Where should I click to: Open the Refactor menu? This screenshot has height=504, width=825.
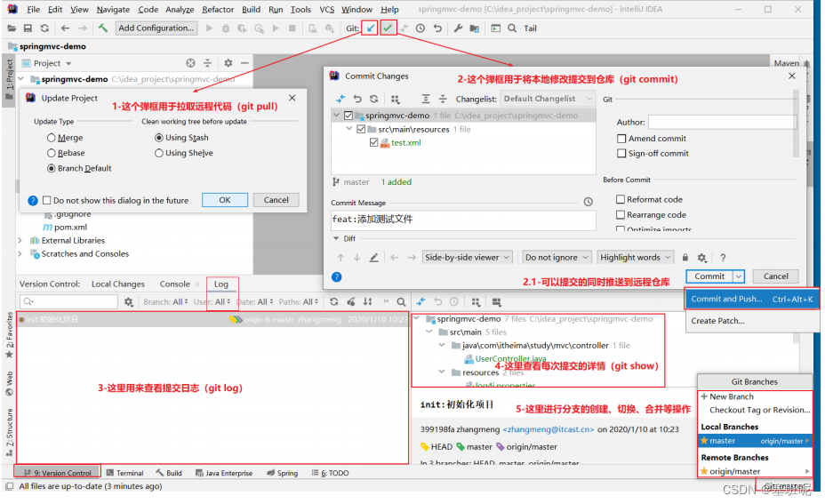click(x=218, y=10)
